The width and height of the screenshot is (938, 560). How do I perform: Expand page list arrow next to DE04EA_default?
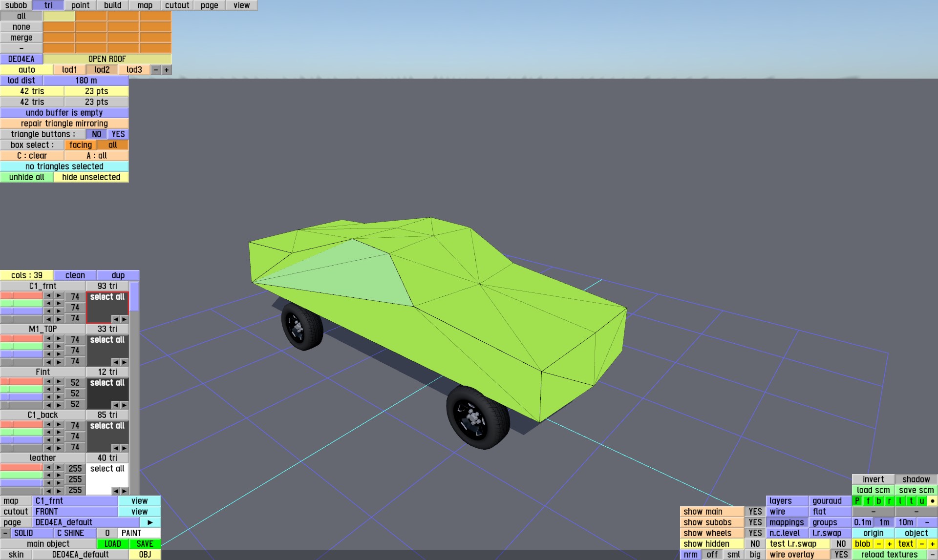(150, 522)
